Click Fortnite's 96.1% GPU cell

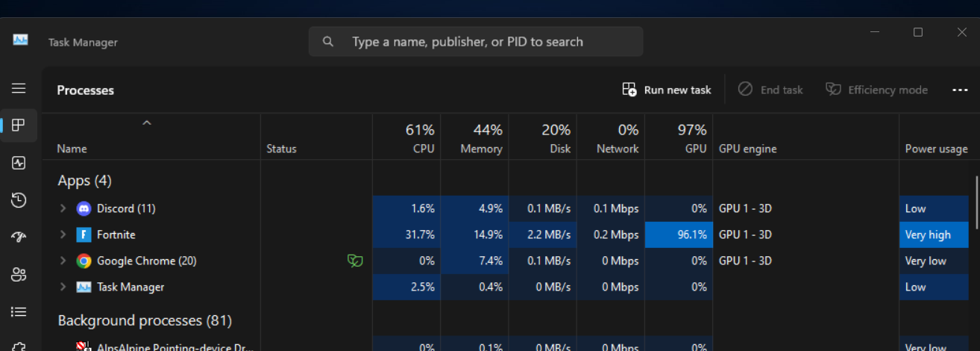click(x=679, y=234)
